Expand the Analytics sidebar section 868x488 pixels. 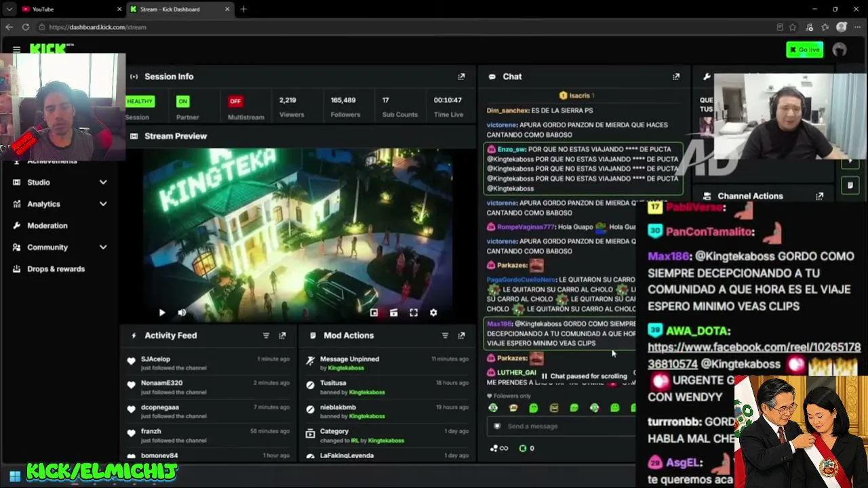(x=103, y=204)
